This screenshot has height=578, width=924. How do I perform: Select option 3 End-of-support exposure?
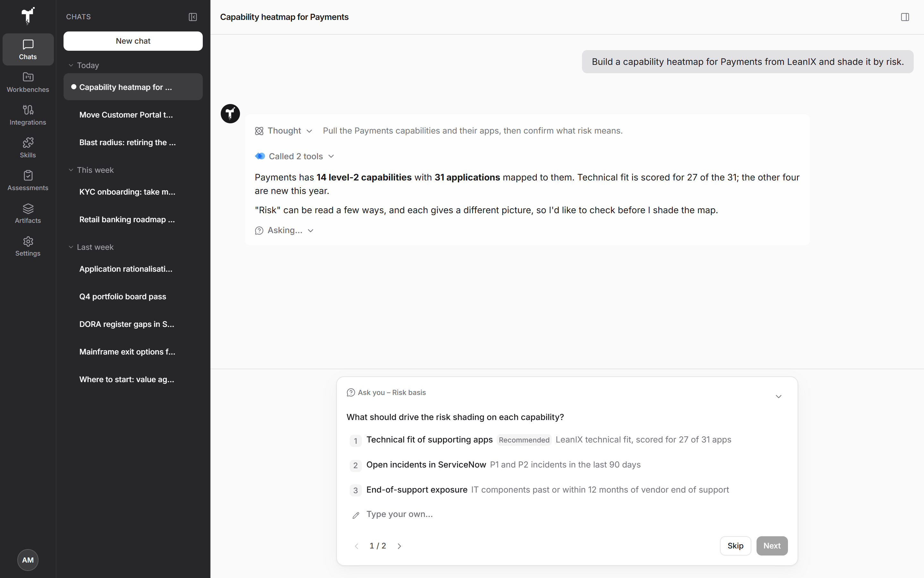(567, 490)
